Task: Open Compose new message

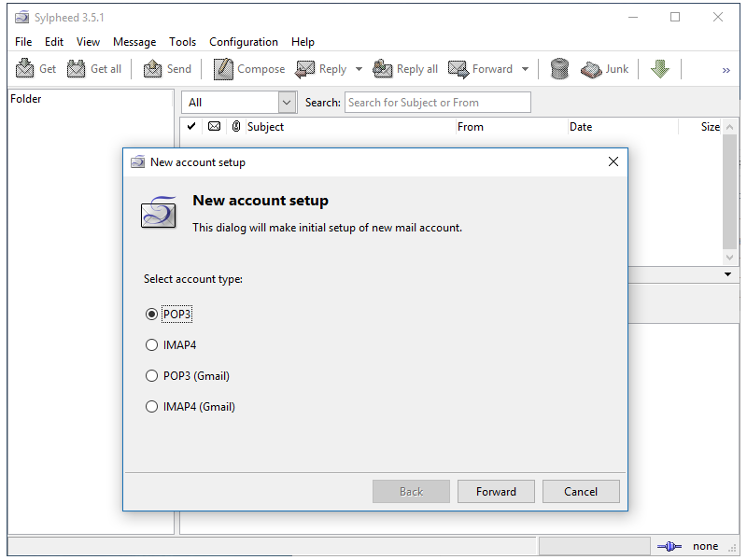Action: coord(223,69)
